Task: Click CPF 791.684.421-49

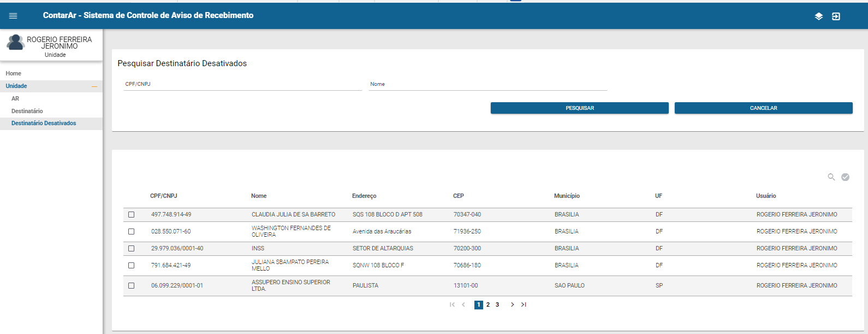Action: (171, 266)
